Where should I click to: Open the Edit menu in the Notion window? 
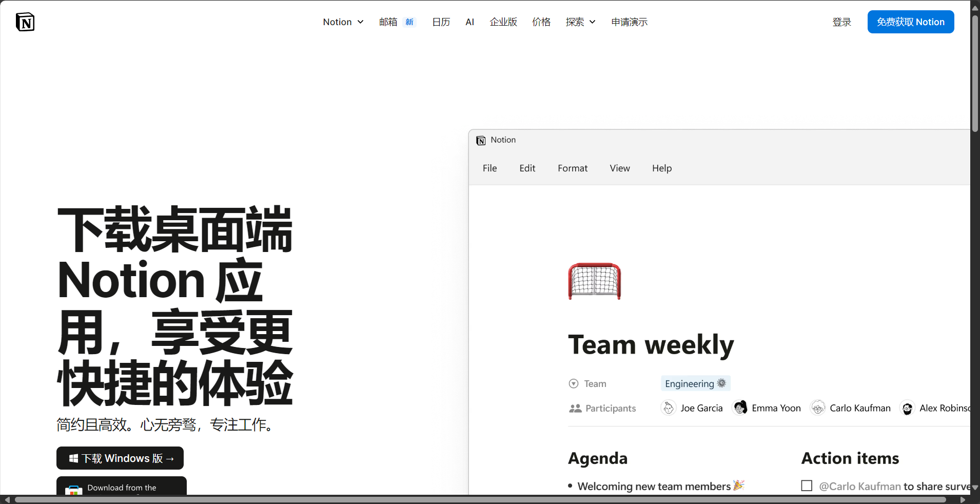527,168
